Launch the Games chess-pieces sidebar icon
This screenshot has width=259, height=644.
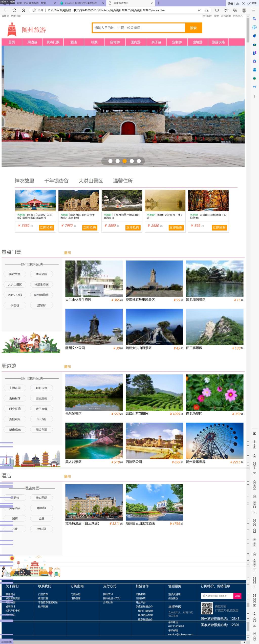tap(254, 53)
